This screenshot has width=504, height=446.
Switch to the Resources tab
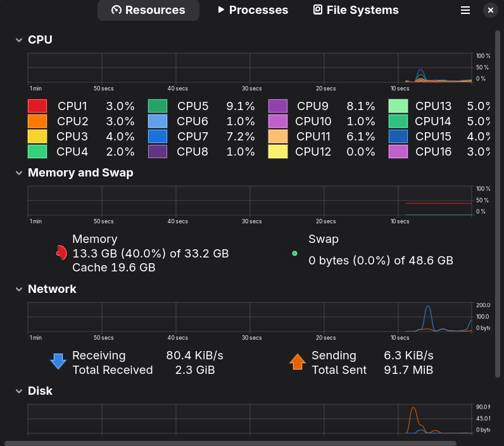coord(148,10)
